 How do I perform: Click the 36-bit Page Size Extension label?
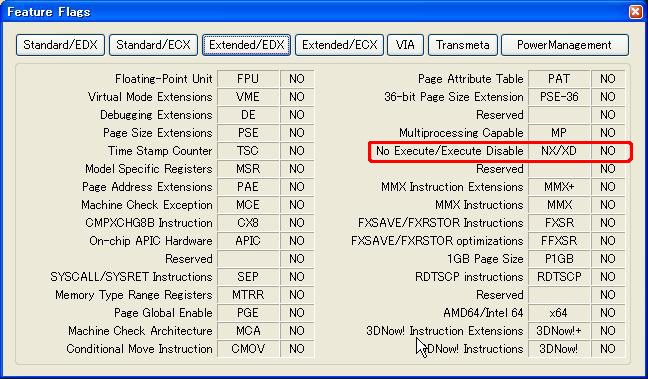click(454, 97)
